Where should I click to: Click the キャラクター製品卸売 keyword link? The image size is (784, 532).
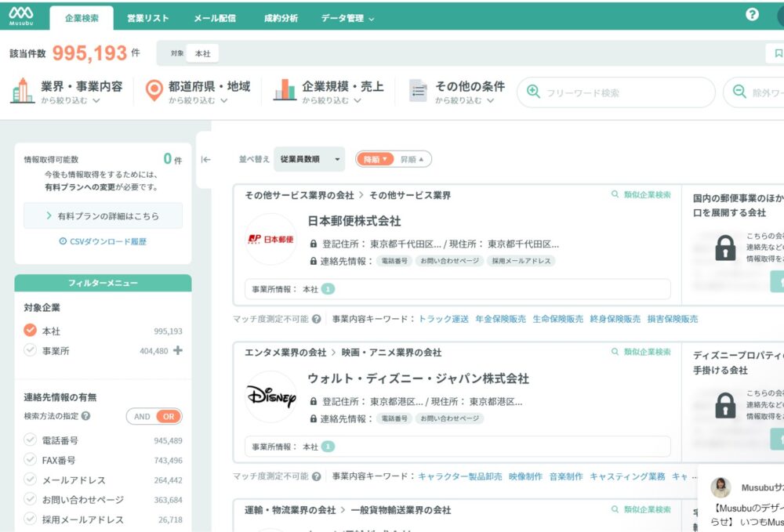pyautogui.click(x=460, y=476)
